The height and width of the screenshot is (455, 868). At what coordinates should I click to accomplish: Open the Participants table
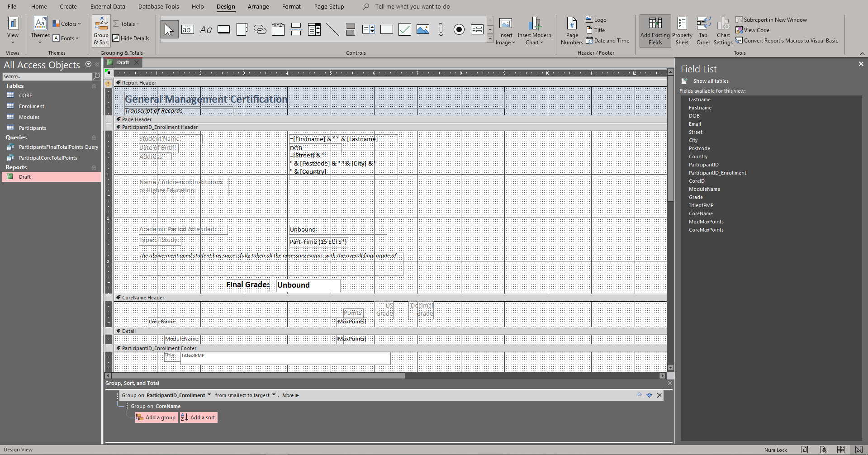click(33, 128)
